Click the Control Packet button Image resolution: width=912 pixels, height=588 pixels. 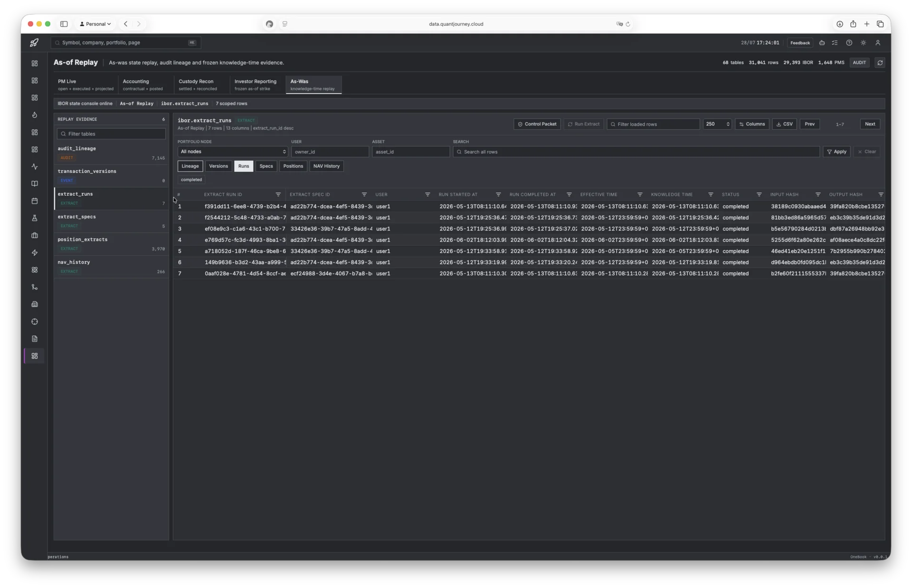pyautogui.click(x=537, y=124)
